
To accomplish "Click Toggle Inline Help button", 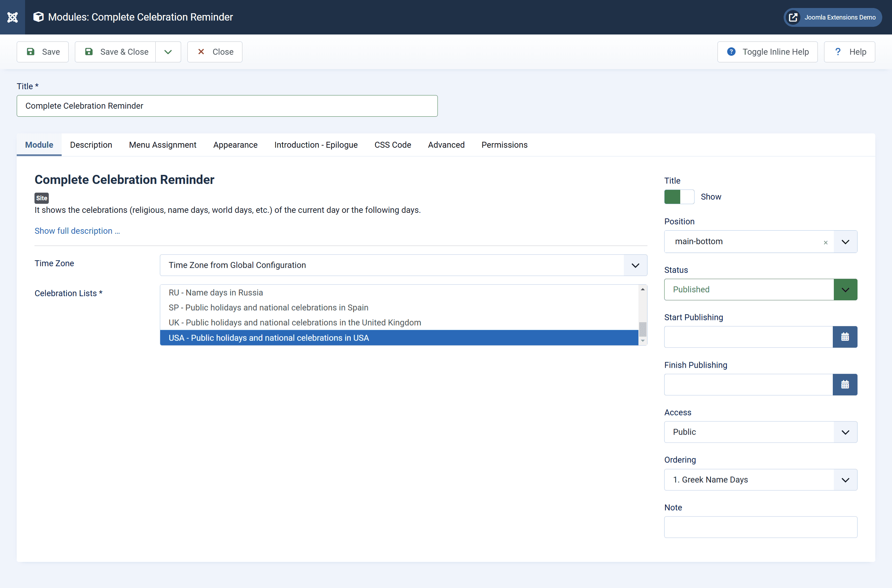I will (768, 52).
